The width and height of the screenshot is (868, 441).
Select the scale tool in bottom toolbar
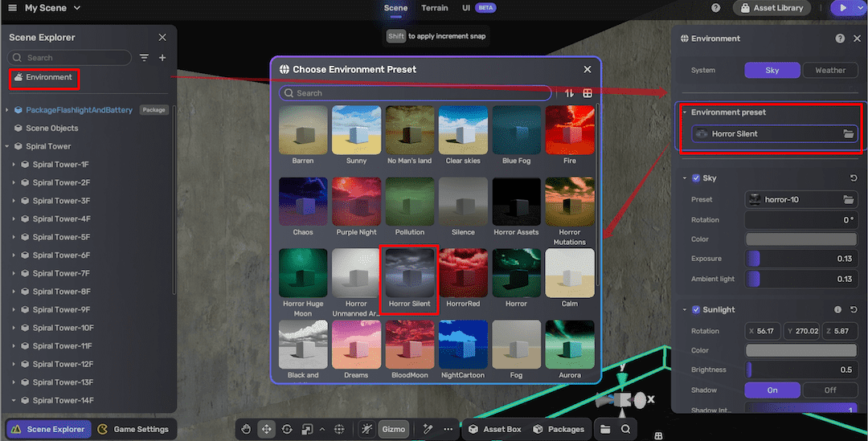click(307, 429)
